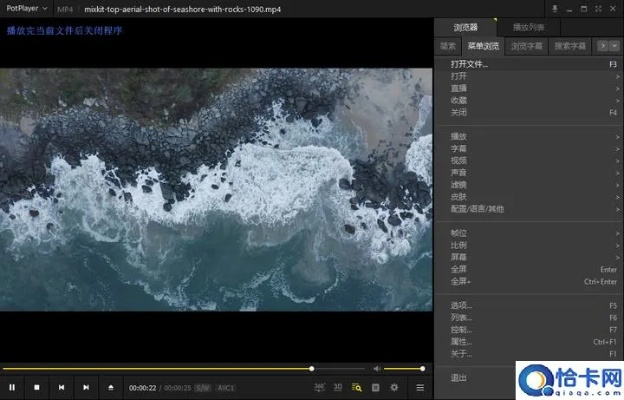Skip to the previous file
Screen dimensions: 624x400
click(61, 387)
